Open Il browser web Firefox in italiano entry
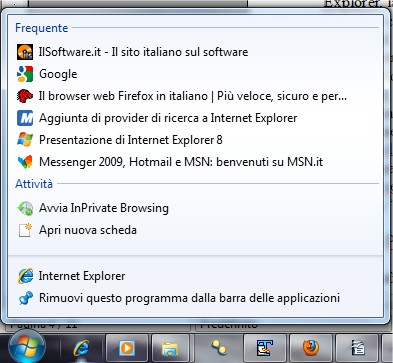Screen dimensions: 393x363 tap(196, 96)
